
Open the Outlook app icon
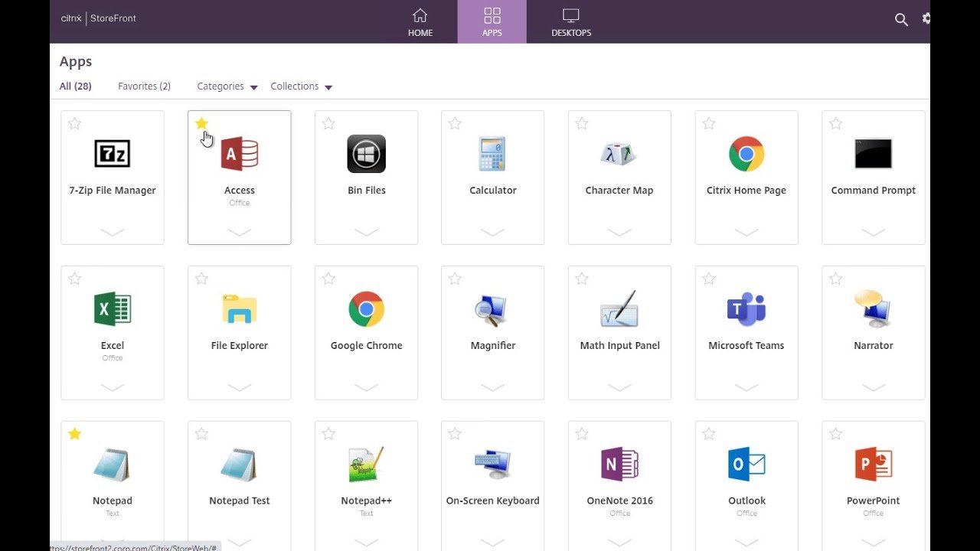(x=746, y=465)
